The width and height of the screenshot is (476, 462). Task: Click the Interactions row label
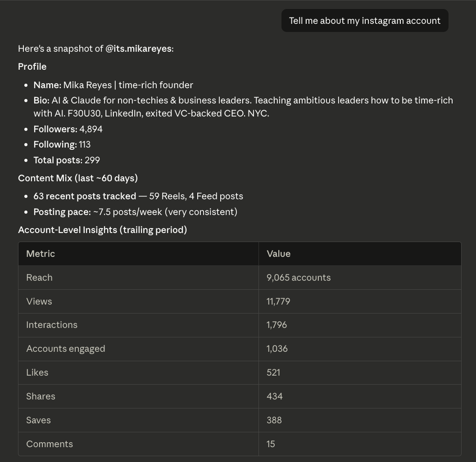coord(52,325)
